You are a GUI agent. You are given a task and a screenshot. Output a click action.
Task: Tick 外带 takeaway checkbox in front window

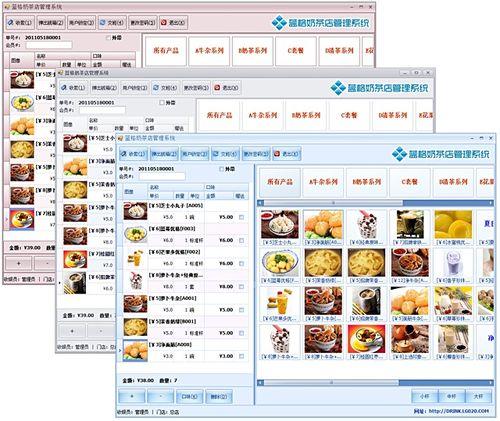[x=221, y=169]
